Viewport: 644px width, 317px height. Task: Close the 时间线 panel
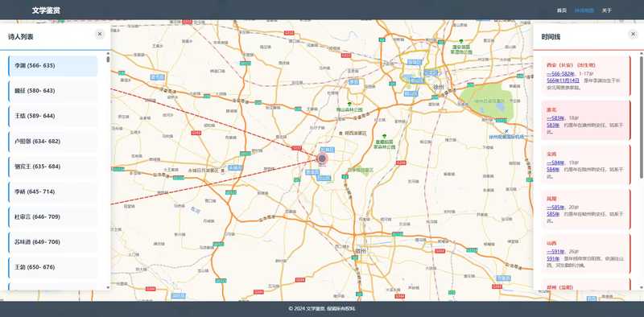[634, 34]
